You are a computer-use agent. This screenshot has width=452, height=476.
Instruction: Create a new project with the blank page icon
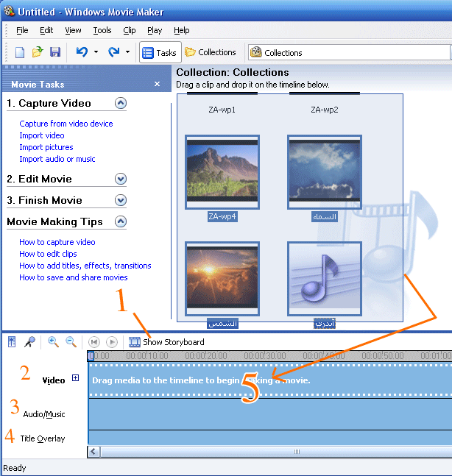click(20, 52)
